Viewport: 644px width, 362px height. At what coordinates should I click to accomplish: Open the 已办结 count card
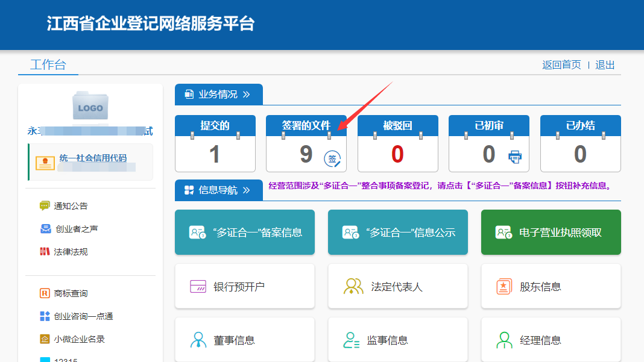pos(580,143)
